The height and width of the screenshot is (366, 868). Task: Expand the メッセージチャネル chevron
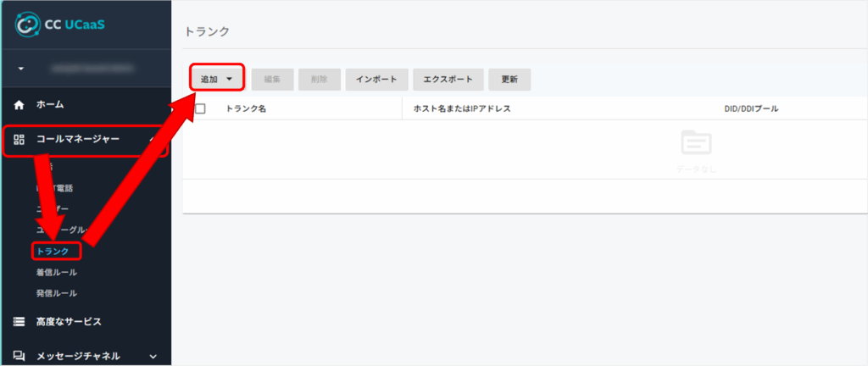[x=153, y=357]
